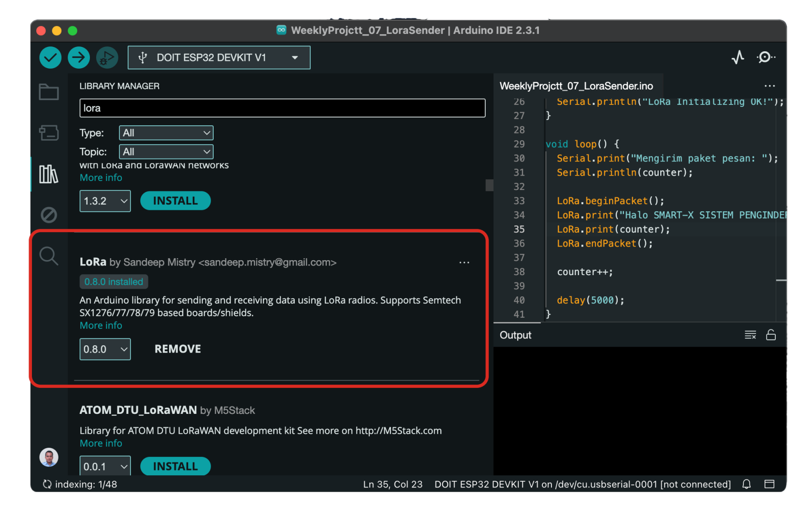Click code line Serial.println(counter);

tap(624, 173)
